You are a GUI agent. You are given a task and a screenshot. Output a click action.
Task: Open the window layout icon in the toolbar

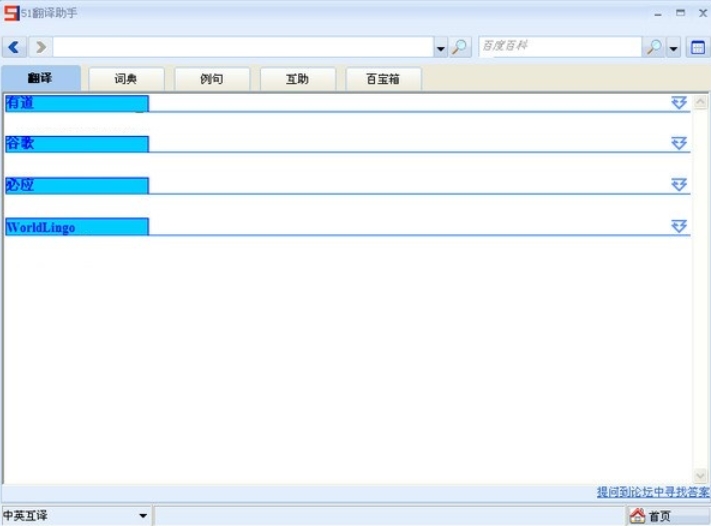(x=697, y=47)
